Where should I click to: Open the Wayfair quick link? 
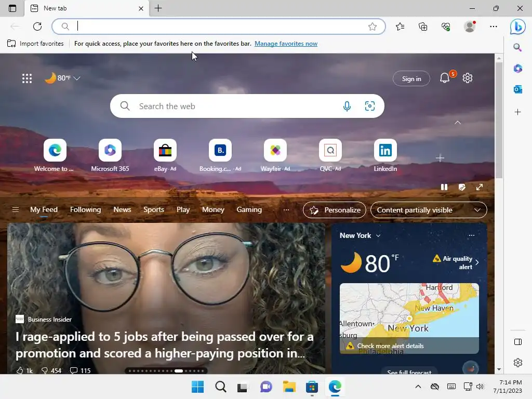pyautogui.click(x=275, y=155)
